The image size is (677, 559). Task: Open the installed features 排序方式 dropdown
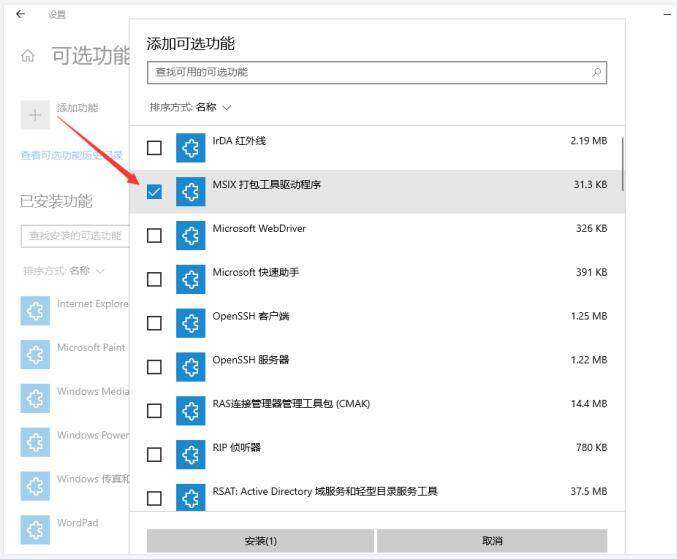pos(63,271)
